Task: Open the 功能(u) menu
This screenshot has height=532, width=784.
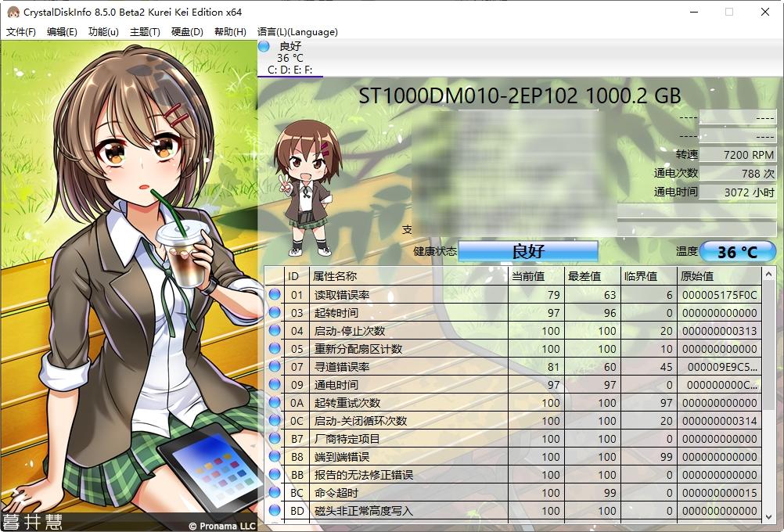Action: click(x=103, y=32)
